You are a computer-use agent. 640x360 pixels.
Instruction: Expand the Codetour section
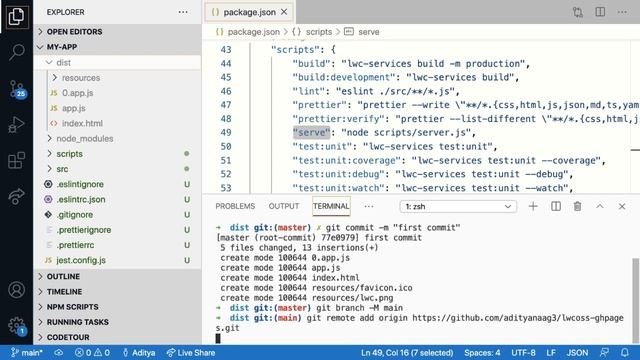click(x=117, y=337)
